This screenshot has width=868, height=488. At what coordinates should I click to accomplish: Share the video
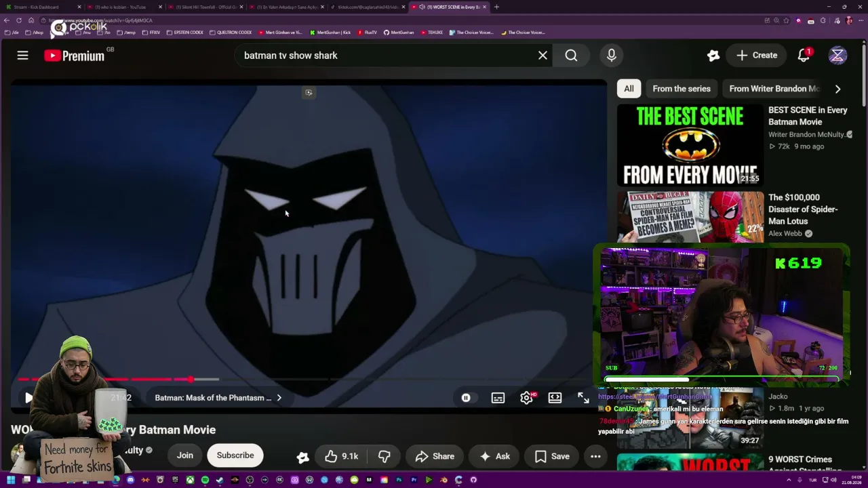pyautogui.click(x=435, y=457)
